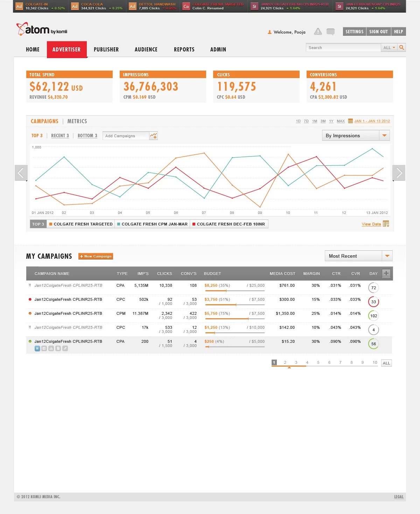Screen dimensions: 420x514
Task: Open the alerts warning triangle icon
Action: (x=318, y=32)
